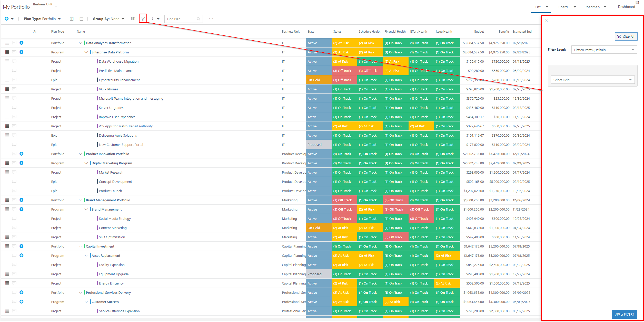Click On Hold state of Cybersecurity Enhancement
644x322 pixels.
coord(319,80)
